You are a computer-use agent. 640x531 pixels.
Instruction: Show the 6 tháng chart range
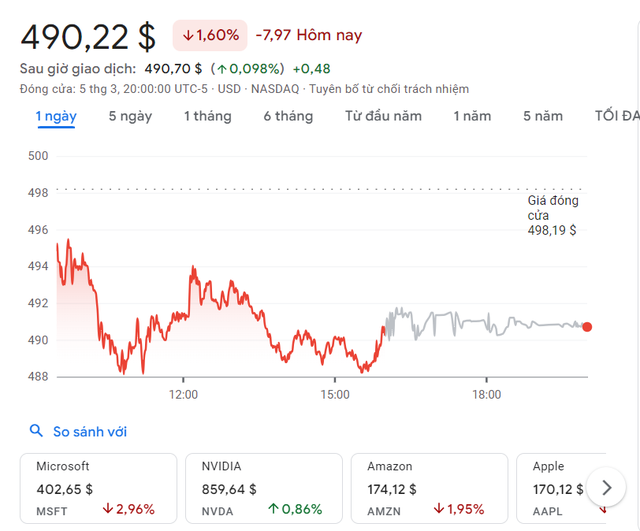(288, 116)
